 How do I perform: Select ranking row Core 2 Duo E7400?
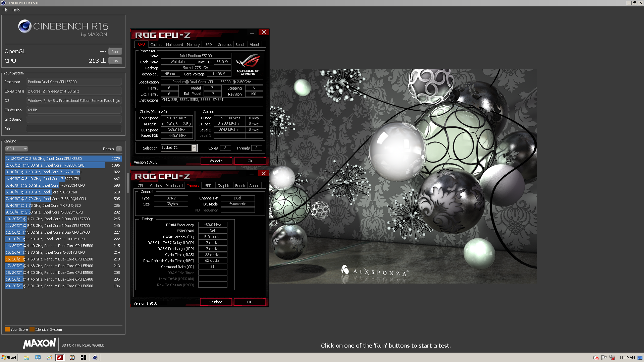point(63,232)
